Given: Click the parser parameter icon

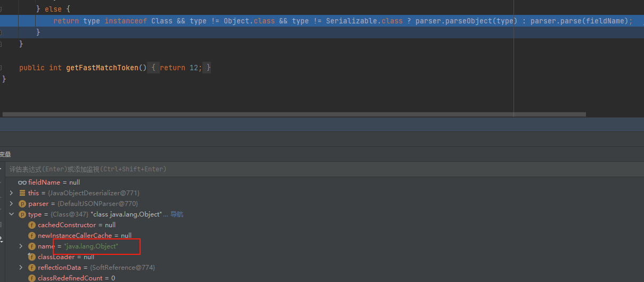Looking at the screenshot, I should [22, 204].
